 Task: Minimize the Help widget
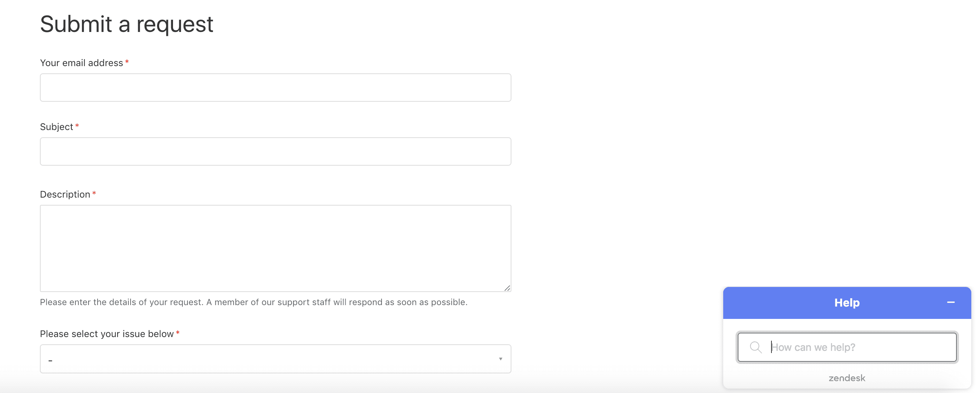950,302
